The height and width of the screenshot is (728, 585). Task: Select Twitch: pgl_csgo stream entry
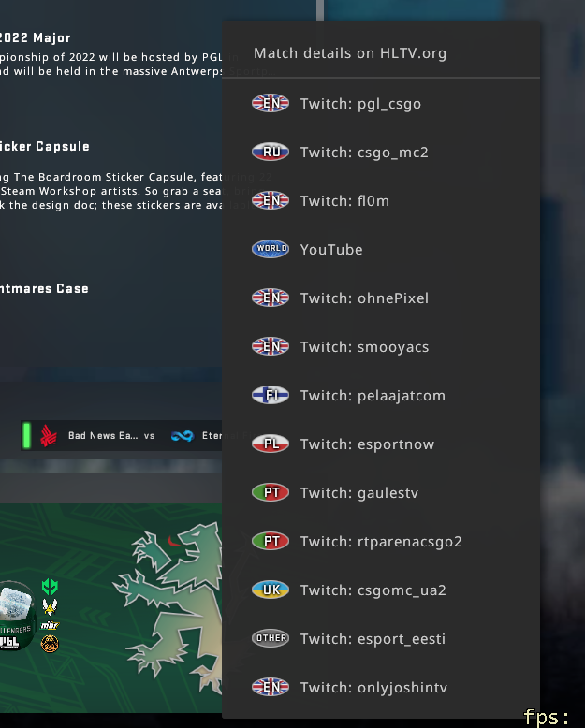tap(381, 104)
